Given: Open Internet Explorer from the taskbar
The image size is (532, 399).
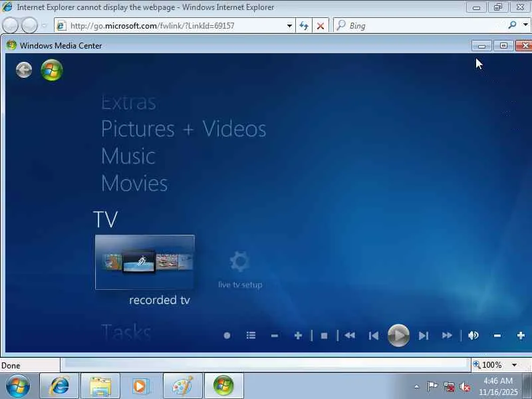Looking at the screenshot, I should pos(59,386).
